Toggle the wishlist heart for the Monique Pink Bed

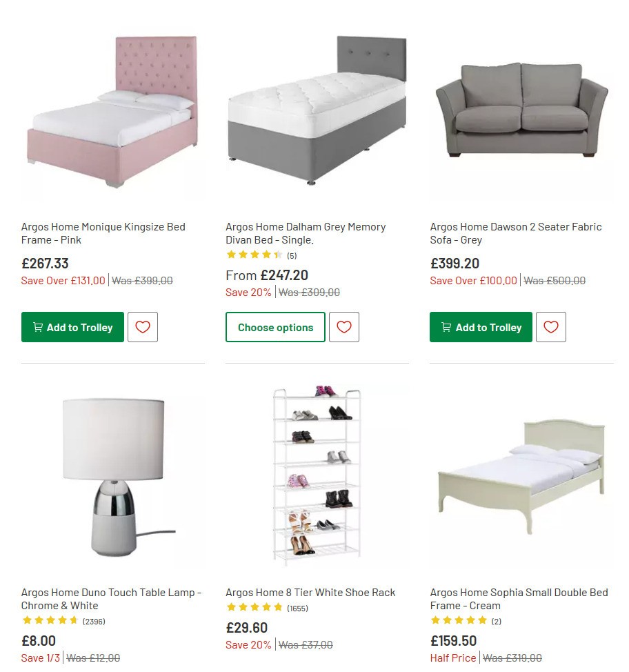pyautogui.click(x=142, y=327)
